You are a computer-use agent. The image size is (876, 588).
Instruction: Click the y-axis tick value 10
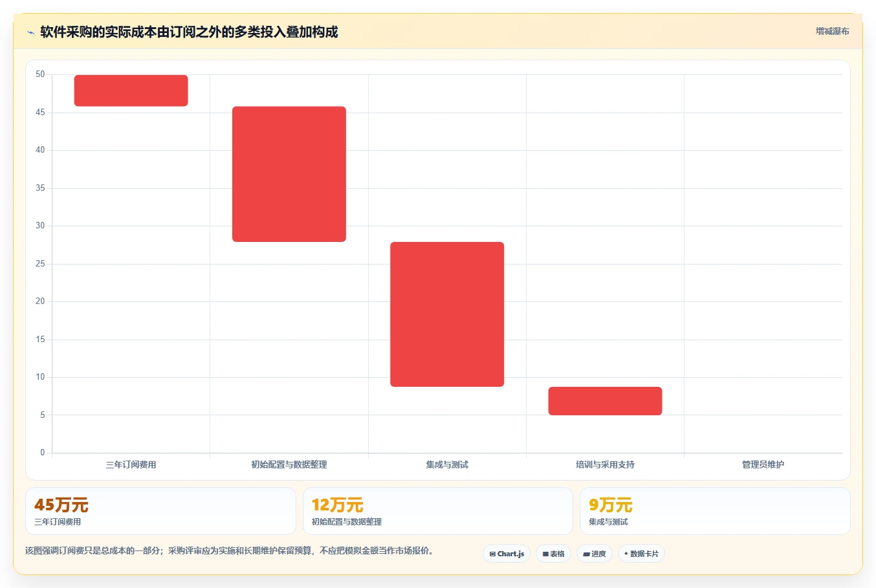[40, 377]
